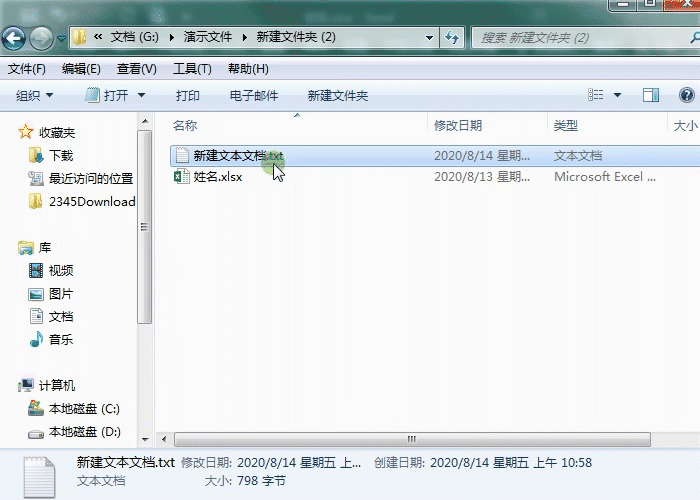Open the 下载 folder in favorites
This screenshot has height=500, width=700.
tap(61, 156)
